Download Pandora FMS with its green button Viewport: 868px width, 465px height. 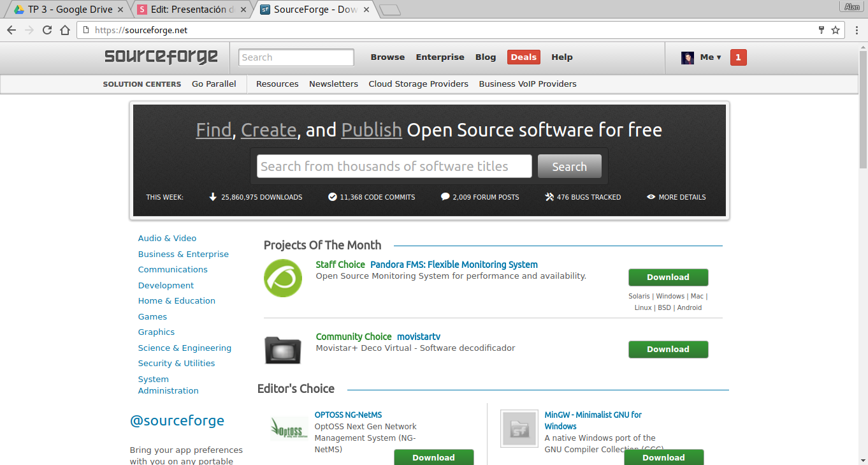pos(668,277)
